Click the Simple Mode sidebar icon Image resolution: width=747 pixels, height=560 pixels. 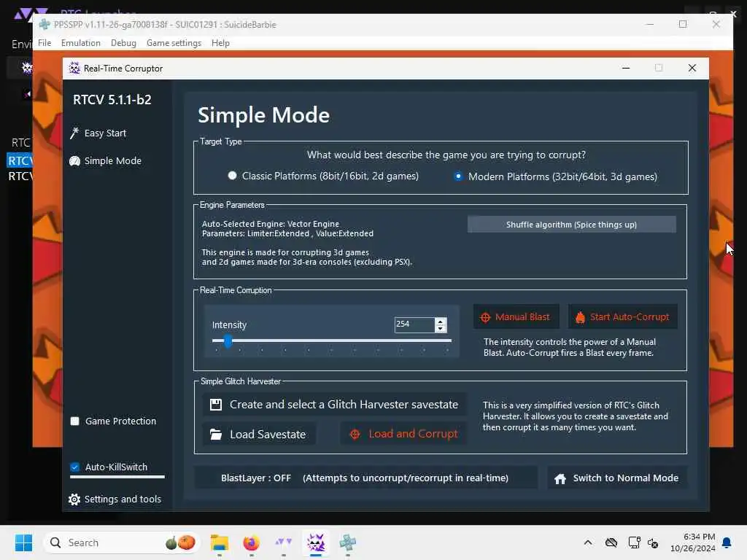point(75,161)
